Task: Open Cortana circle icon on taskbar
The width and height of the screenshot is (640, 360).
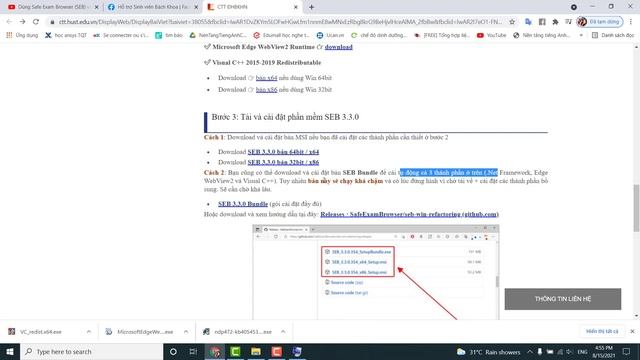Action: tap(173, 351)
